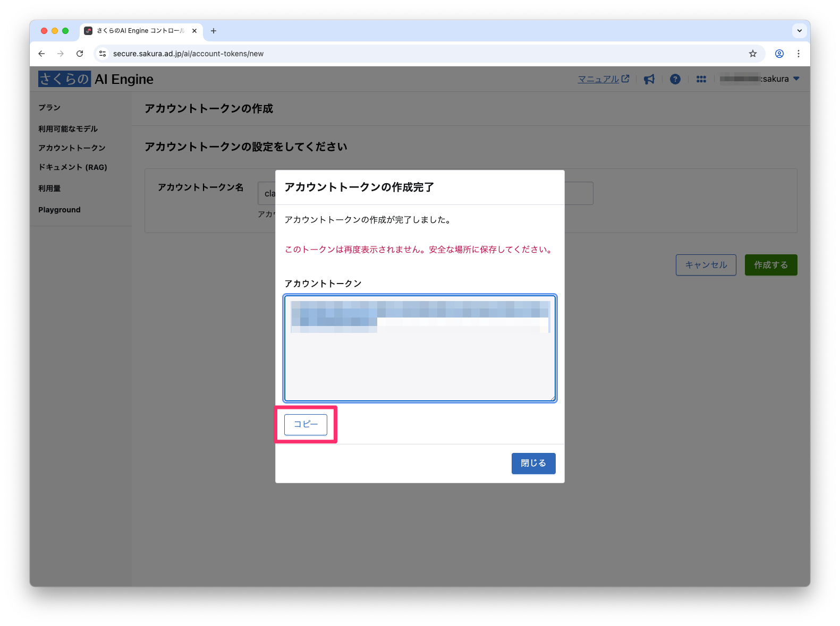Select プラン in the sidebar

(49, 108)
